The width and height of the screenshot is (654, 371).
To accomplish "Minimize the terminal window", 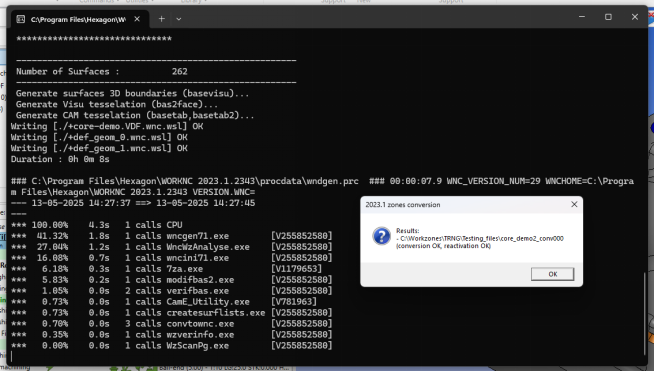I will [581, 17].
